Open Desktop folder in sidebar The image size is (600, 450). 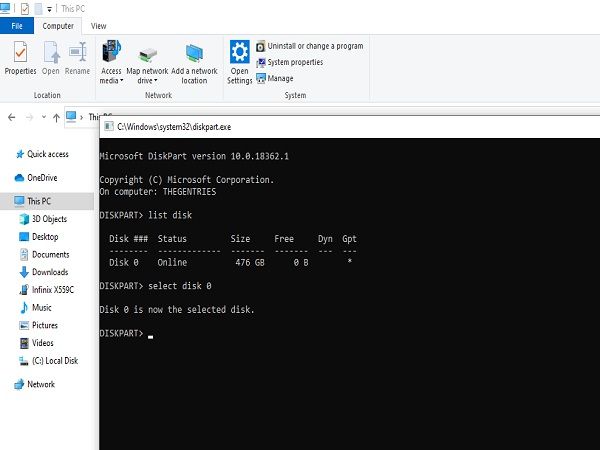click(39, 236)
